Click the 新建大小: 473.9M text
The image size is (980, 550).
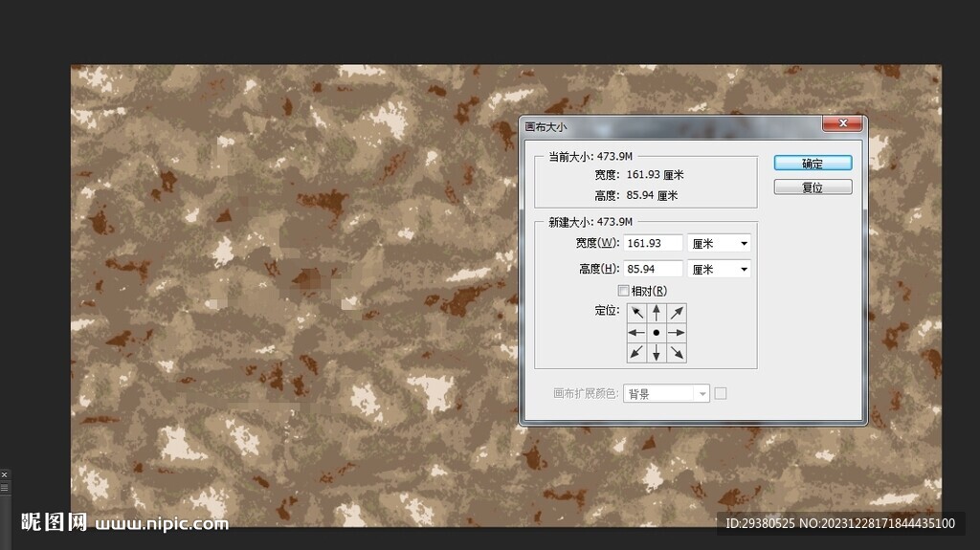[x=590, y=222]
